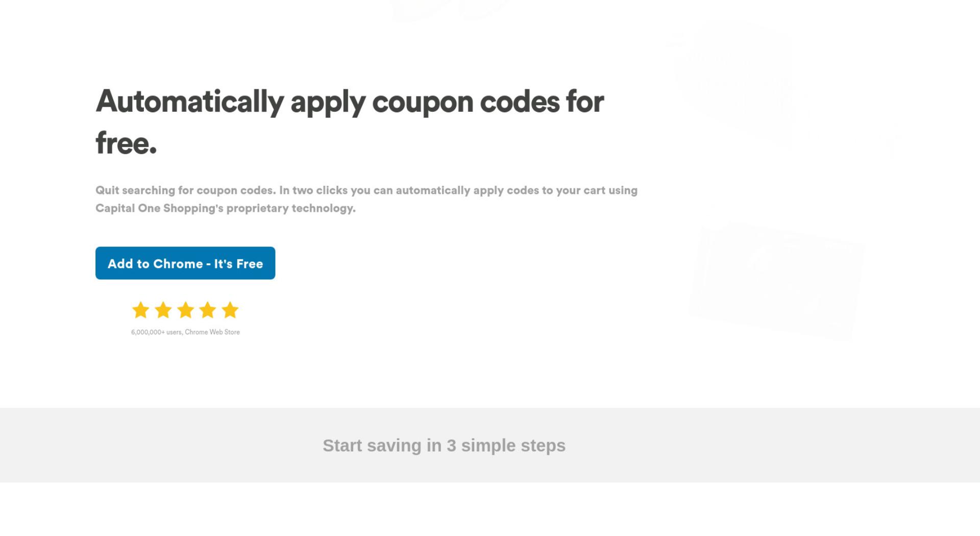Click the words your cart using in the paragraph
Image resolution: width=980 pixels, height=536 pixels.
tap(597, 190)
